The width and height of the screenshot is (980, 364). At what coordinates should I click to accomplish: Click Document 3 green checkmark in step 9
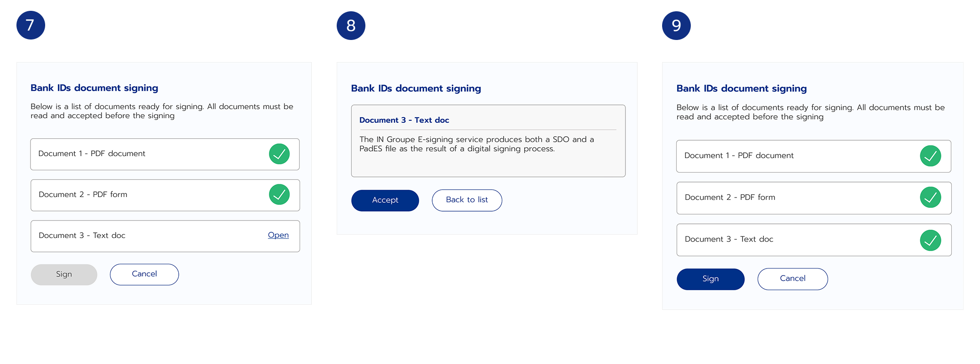(x=930, y=240)
